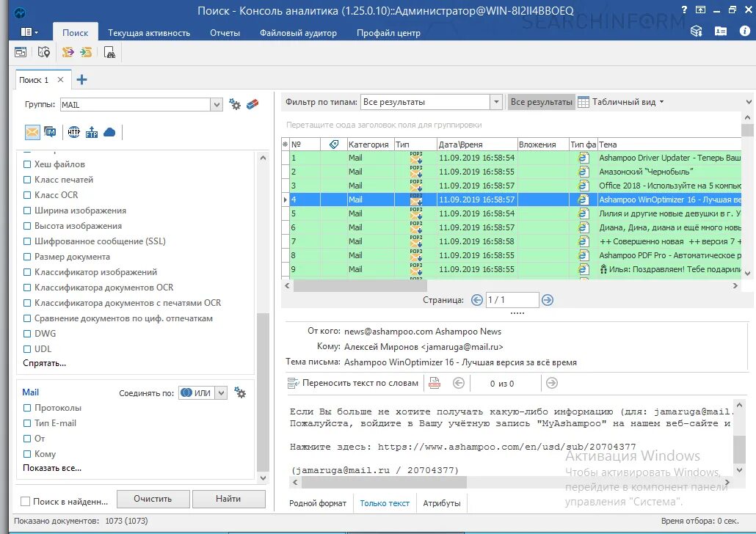The height and width of the screenshot is (534, 756).
Task: Go to next results page arrow
Action: click(548, 300)
